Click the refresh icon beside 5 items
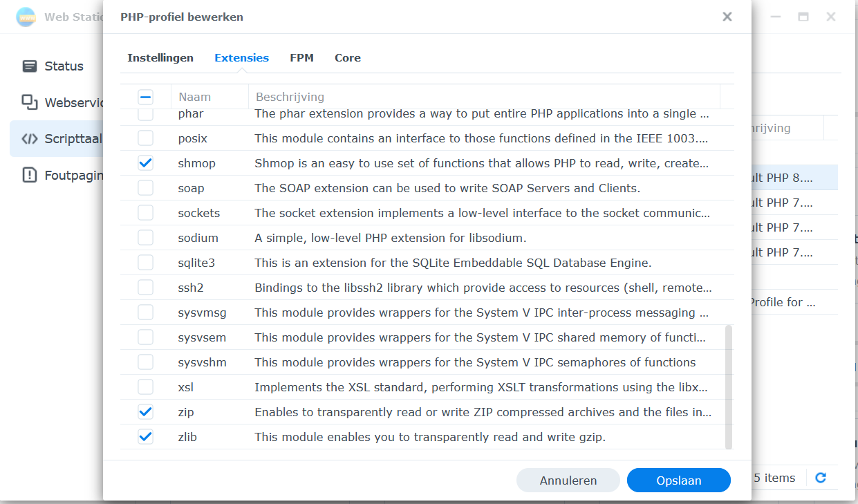Image resolution: width=858 pixels, height=504 pixels. (x=821, y=478)
